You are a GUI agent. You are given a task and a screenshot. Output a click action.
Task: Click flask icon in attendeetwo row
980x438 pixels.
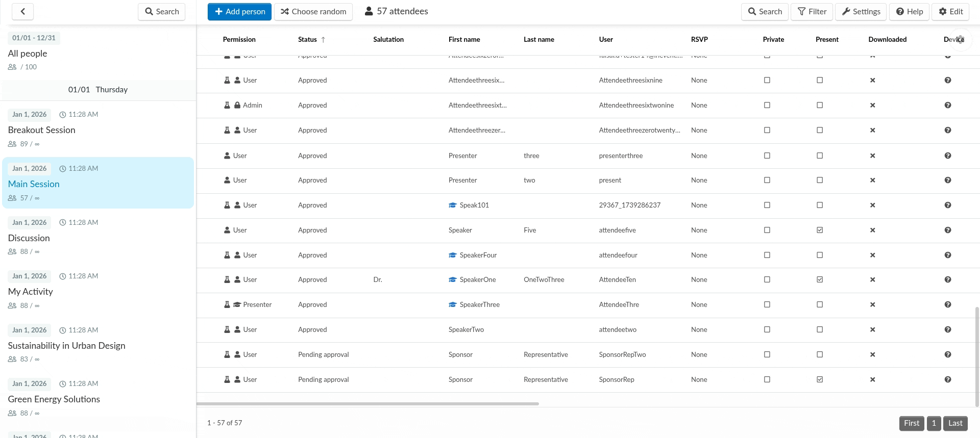coord(227,329)
